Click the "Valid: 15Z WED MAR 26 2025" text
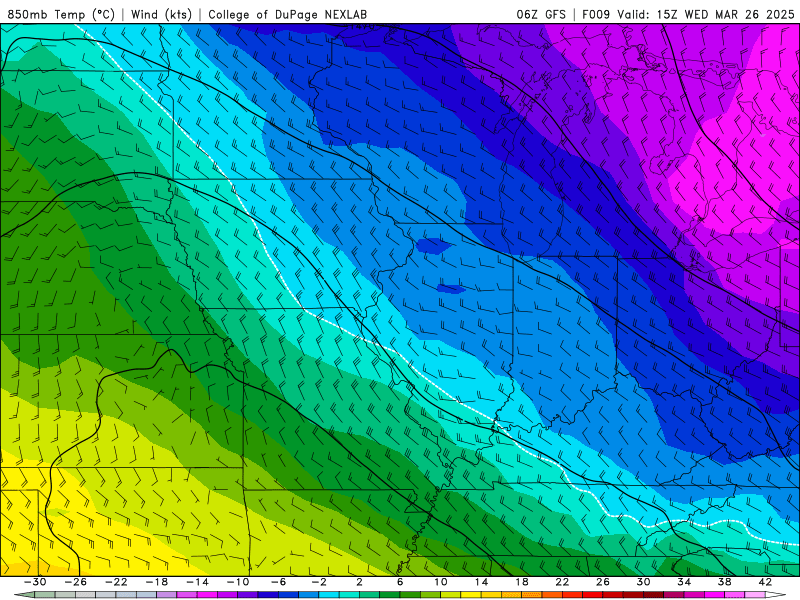 click(x=706, y=14)
